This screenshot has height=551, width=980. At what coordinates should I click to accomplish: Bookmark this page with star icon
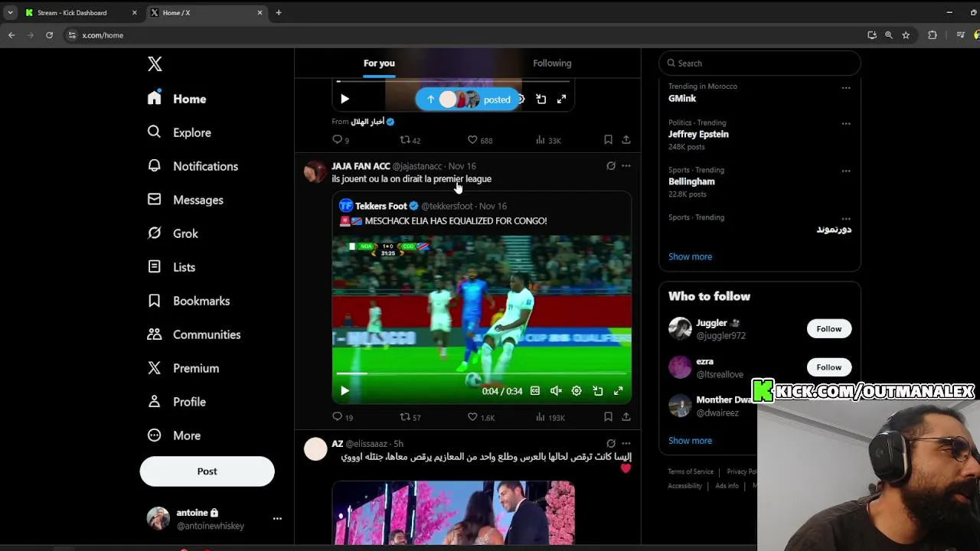click(906, 35)
